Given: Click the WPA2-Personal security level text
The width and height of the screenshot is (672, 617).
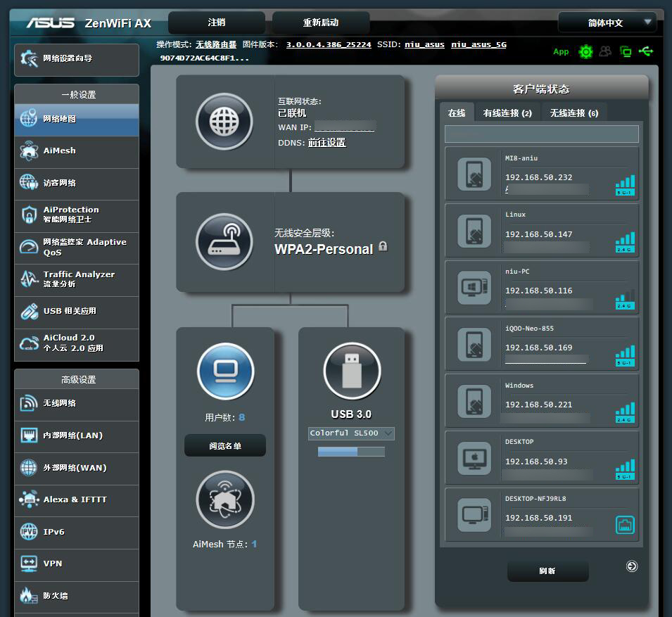Looking at the screenshot, I should pyautogui.click(x=324, y=249).
